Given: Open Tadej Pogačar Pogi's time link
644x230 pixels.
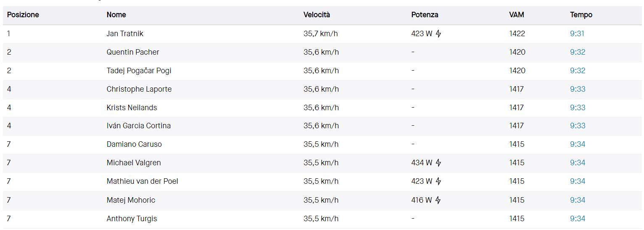Looking at the screenshot, I should (x=578, y=71).
